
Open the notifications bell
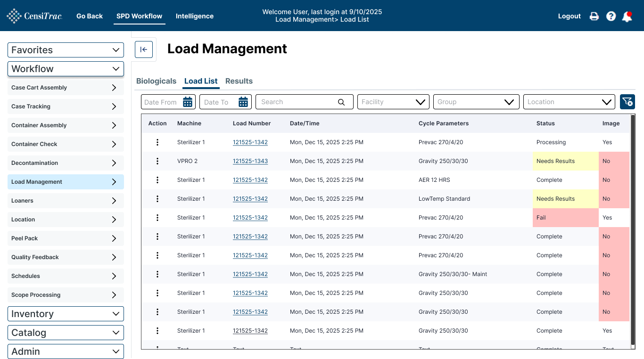point(627,16)
